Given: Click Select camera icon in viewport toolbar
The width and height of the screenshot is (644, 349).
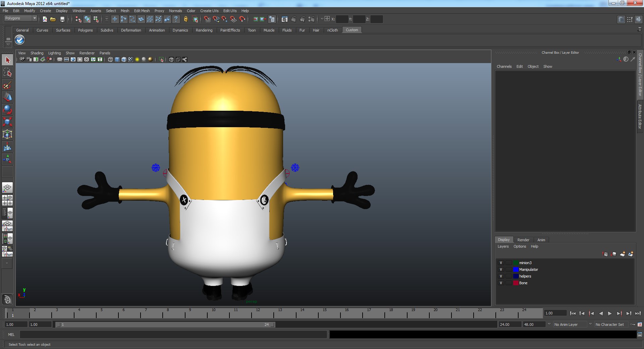Looking at the screenshot, I should coord(22,59).
